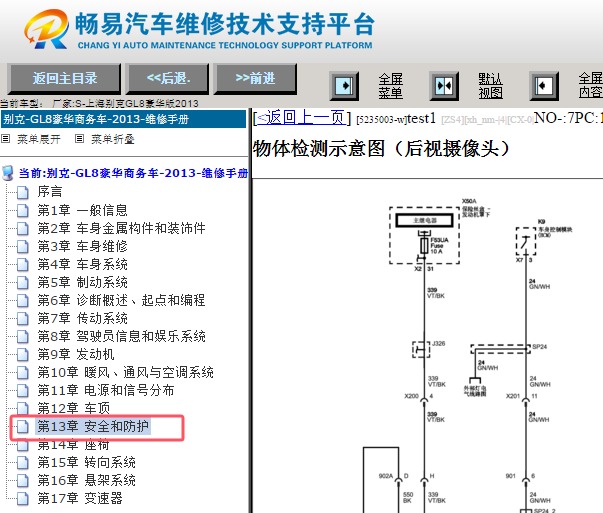Click the page icon beside 第12章 车顶

click(23, 408)
